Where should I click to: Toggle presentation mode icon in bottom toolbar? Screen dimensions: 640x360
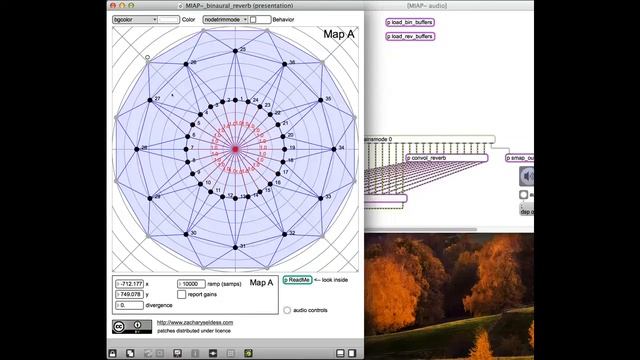pyautogui.click(x=178, y=353)
